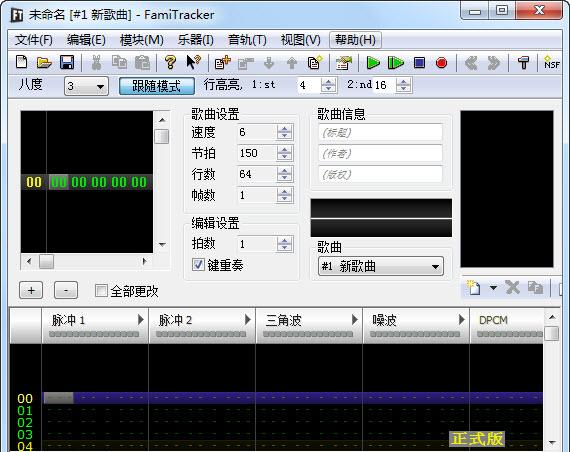Move the frame down with the arrow icon
This screenshot has width=570, height=452.
point(269,63)
